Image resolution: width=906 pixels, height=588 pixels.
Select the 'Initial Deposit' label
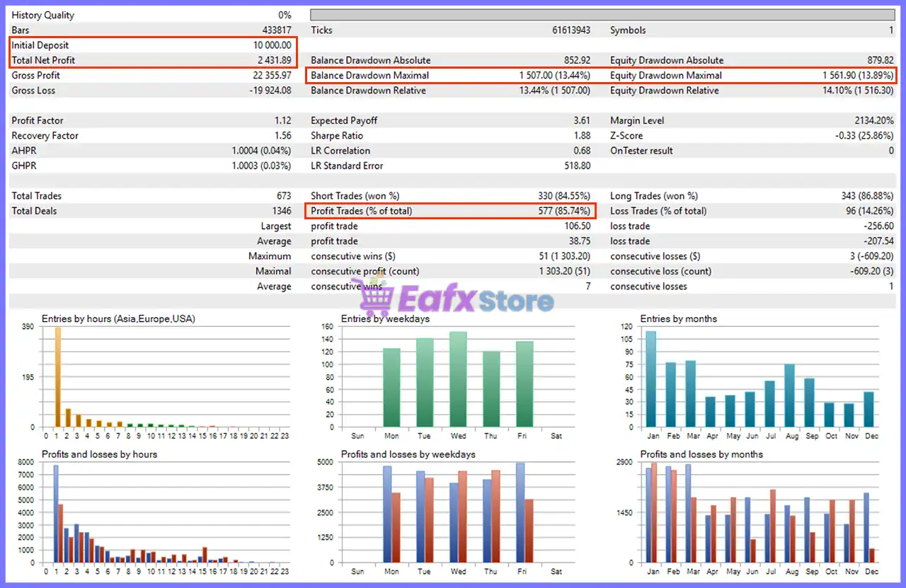pyautogui.click(x=40, y=45)
